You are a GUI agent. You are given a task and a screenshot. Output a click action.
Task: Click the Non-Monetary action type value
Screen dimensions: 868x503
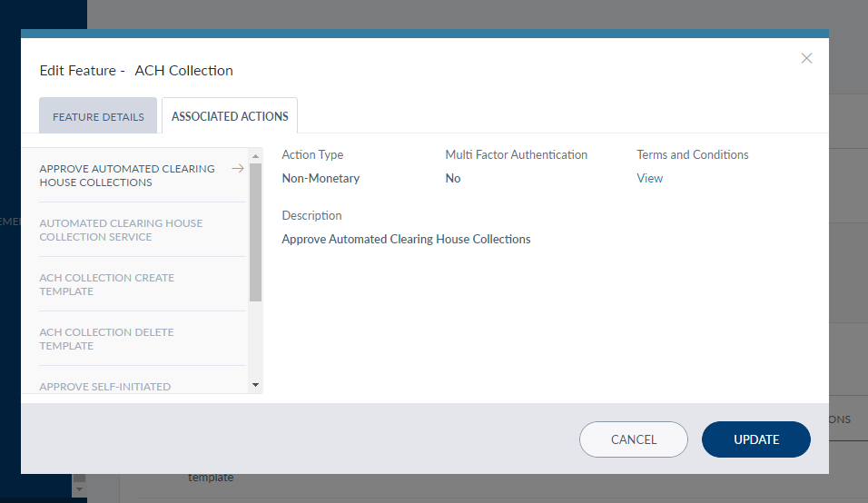pos(321,178)
